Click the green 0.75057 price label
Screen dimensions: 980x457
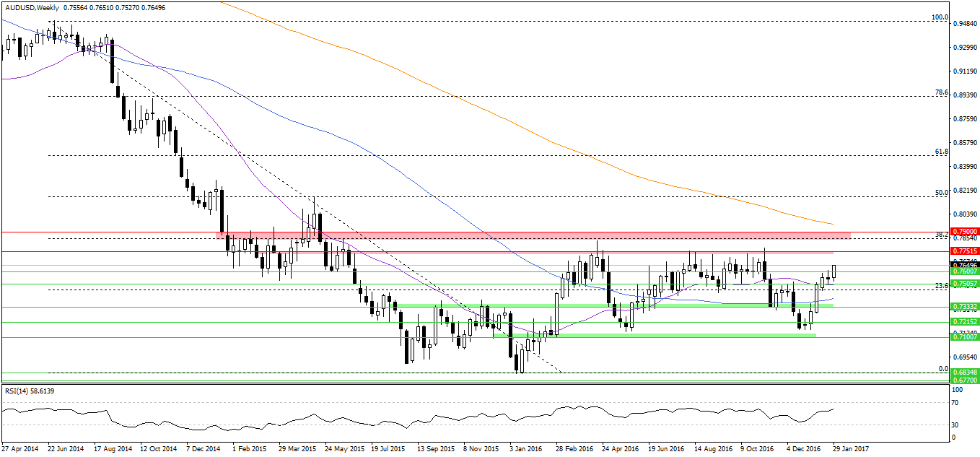965,284
